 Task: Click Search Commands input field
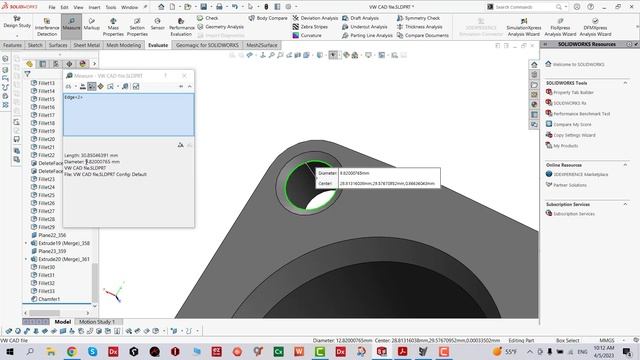524,7
